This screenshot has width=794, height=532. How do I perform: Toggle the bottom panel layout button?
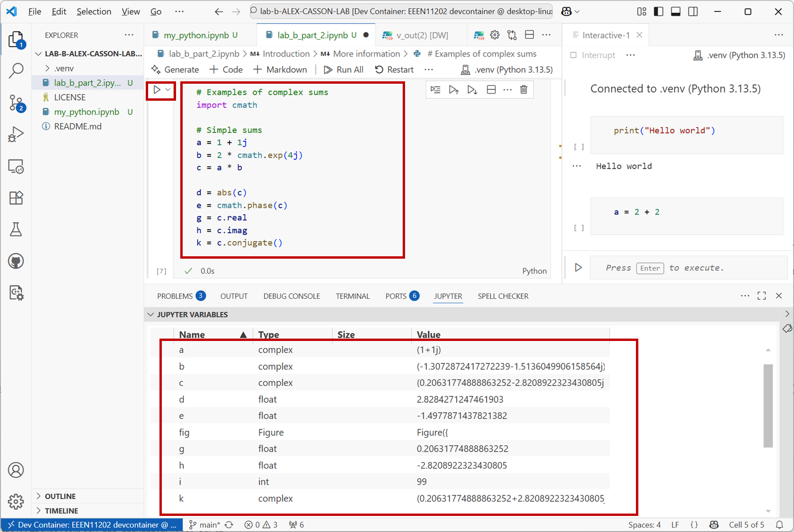point(676,11)
